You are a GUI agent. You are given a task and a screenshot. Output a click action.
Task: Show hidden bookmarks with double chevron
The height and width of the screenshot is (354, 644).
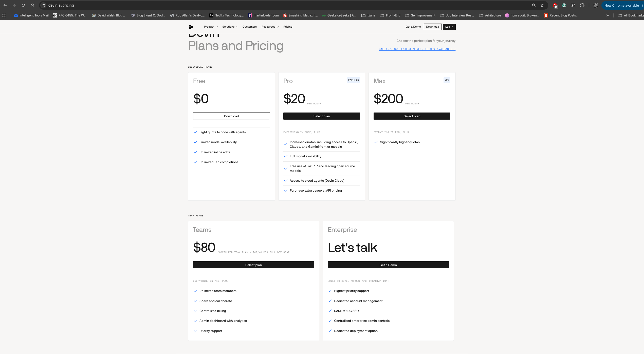click(608, 15)
